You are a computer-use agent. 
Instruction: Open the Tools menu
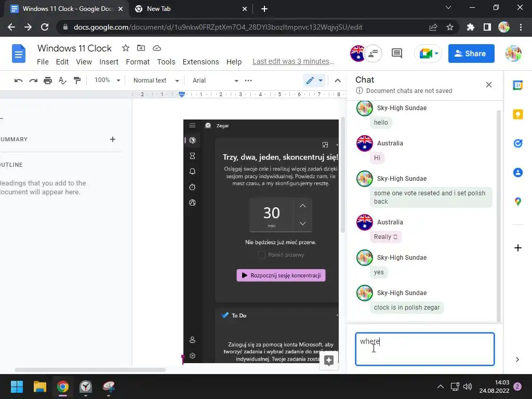coord(166,62)
